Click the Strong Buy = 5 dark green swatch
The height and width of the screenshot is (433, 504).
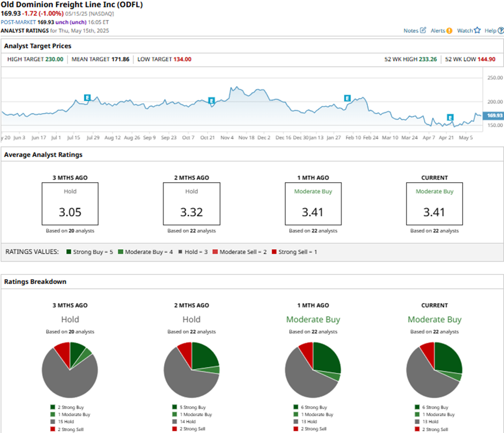click(69, 252)
